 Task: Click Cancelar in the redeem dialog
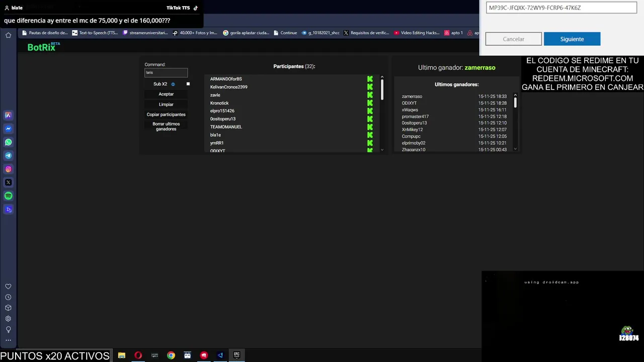514,39
